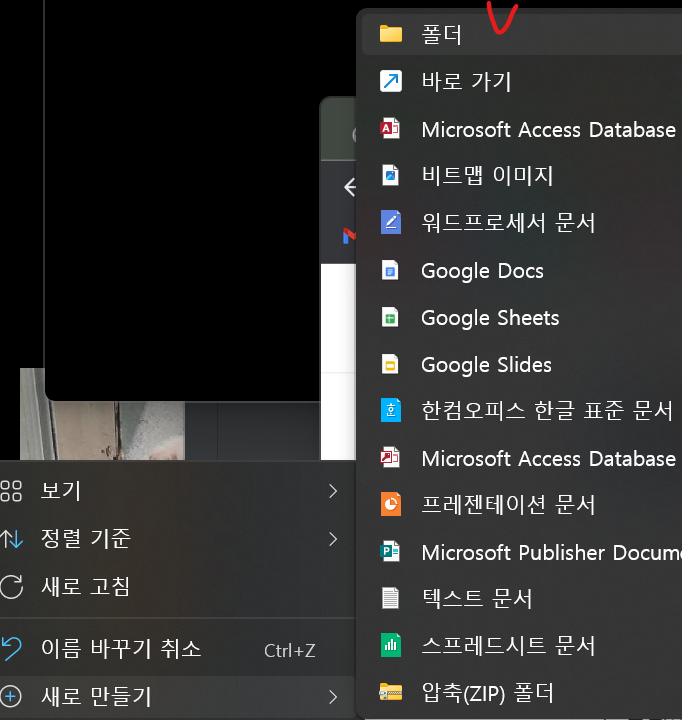Viewport: 682px width, 720px height.
Task: Choose the Microsoft Access Database entry above 프레젠테이션 문서
Action: (522, 458)
